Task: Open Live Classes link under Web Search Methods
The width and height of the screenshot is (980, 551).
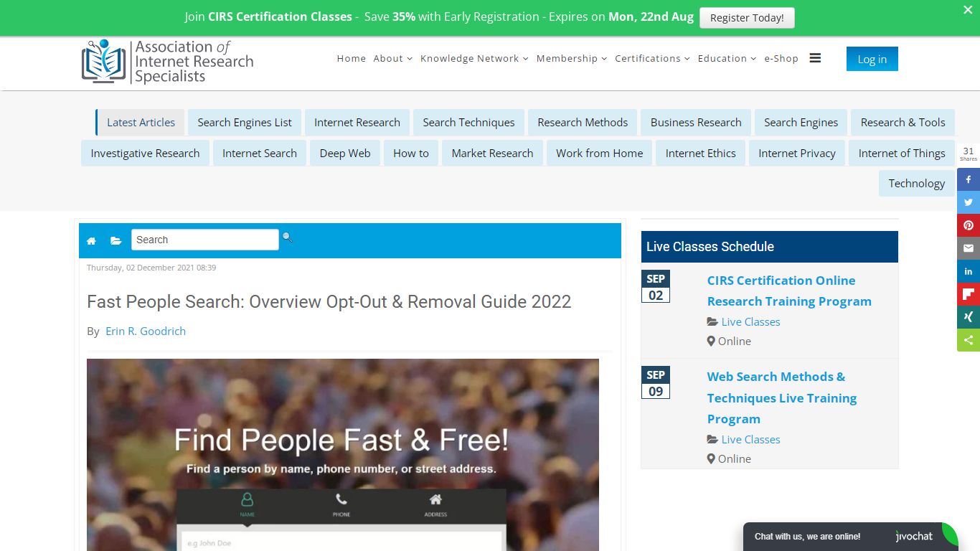Action: (x=750, y=439)
